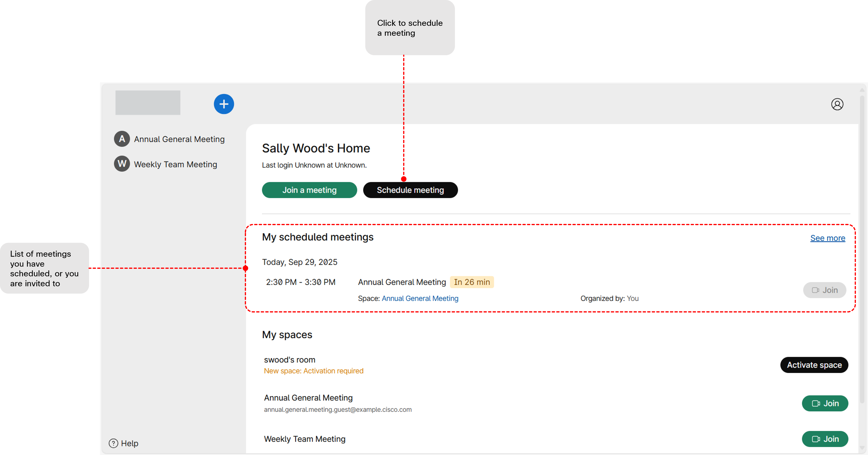Viewport: 868px width, 455px height.
Task: Select 'Annual General Meeting' in the sidebar list
Action: (179, 139)
